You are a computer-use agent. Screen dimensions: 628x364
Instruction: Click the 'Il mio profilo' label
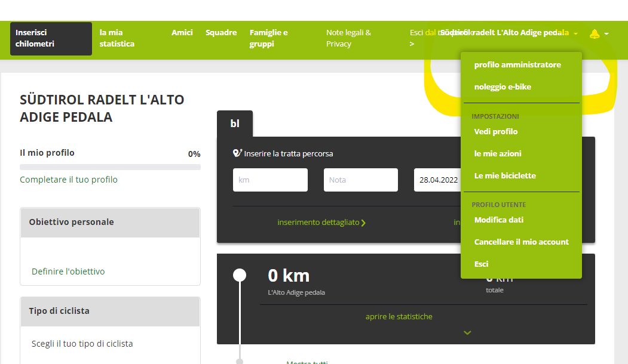[47, 153]
